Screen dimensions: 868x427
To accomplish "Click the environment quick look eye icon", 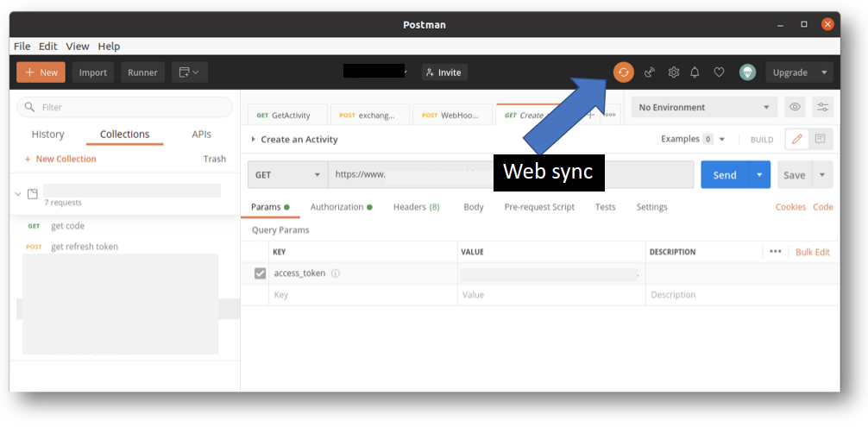I will pos(795,107).
